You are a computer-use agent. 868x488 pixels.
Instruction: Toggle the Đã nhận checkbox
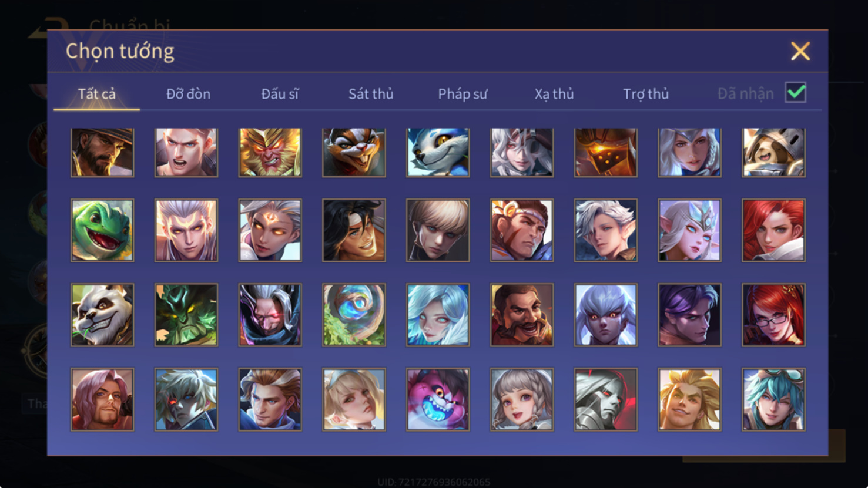796,93
